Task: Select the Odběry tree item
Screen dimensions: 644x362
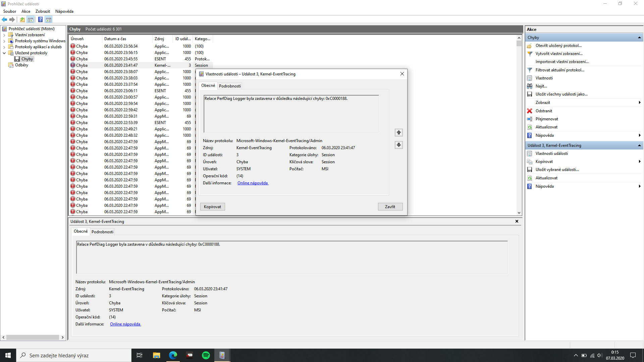Action: (21, 65)
